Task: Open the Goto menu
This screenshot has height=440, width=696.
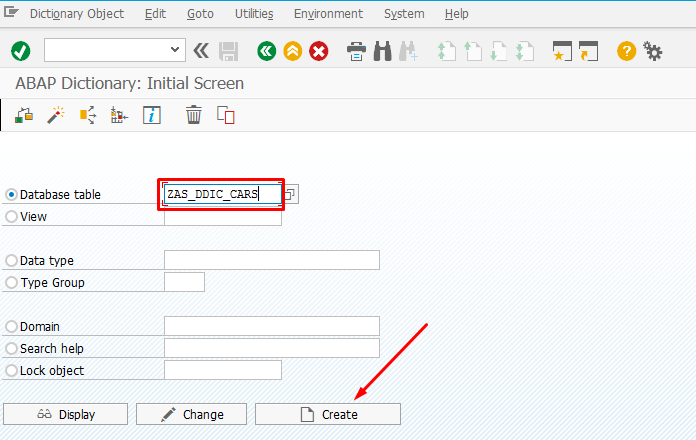Action: coord(200,14)
